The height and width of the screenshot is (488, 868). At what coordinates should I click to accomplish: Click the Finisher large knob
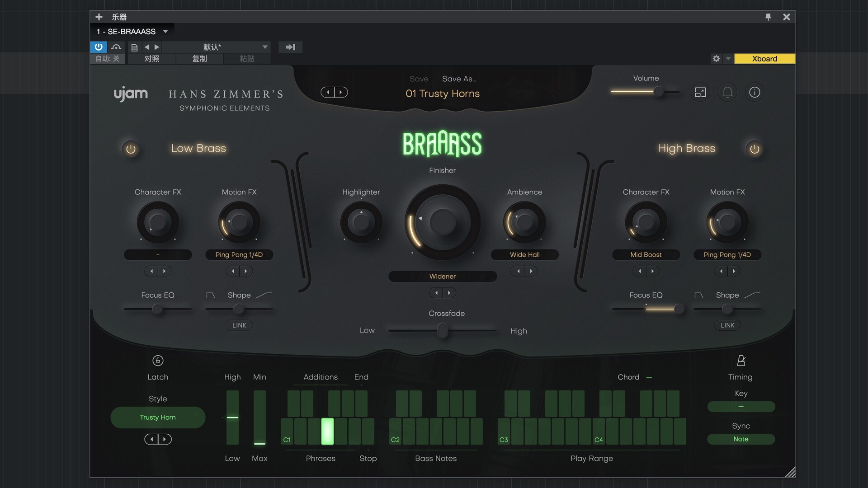443,222
